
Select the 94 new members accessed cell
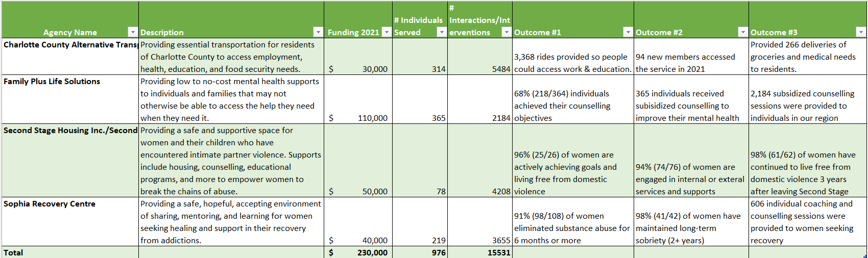[691, 57]
